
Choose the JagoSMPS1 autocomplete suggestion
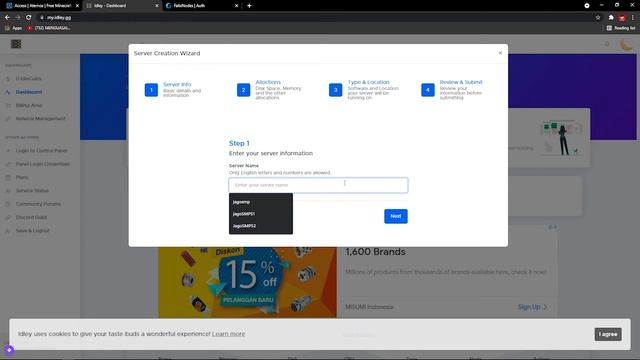(261, 213)
